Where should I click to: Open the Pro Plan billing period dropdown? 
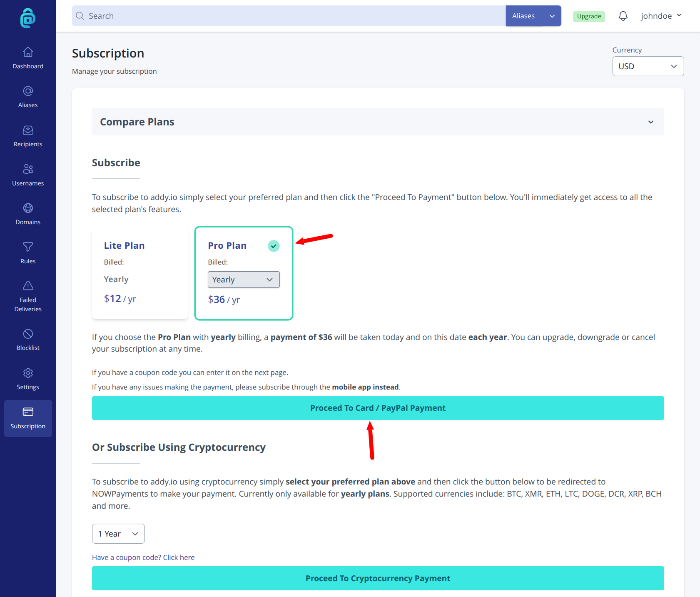tap(244, 280)
